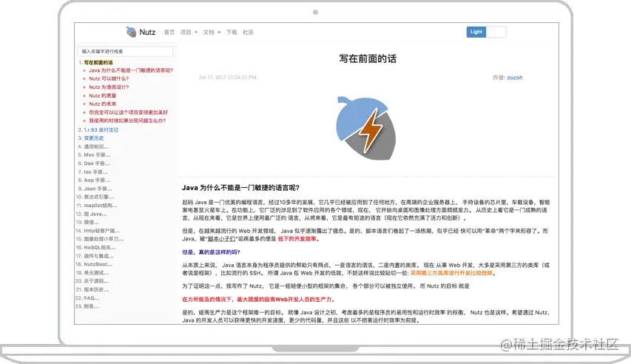Open the 下载 navbar item

[x=232, y=33]
